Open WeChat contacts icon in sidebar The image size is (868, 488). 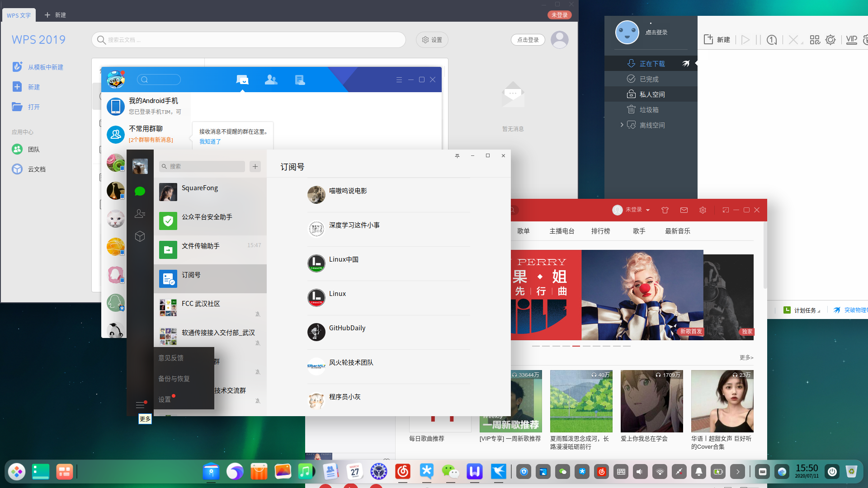tap(140, 214)
